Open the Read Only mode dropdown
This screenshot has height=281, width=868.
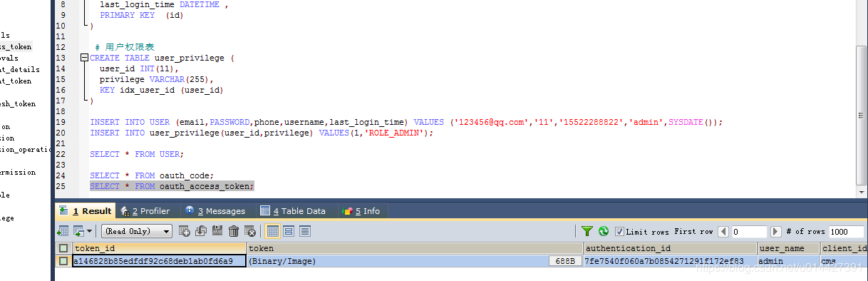click(x=137, y=231)
